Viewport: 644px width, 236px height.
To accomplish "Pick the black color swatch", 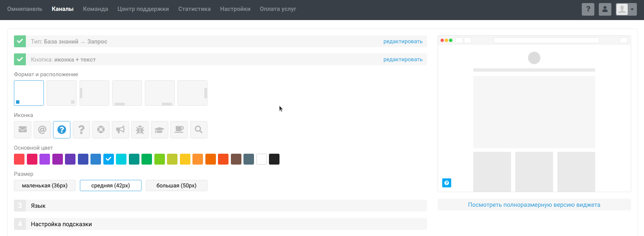I will coord(274,159).
